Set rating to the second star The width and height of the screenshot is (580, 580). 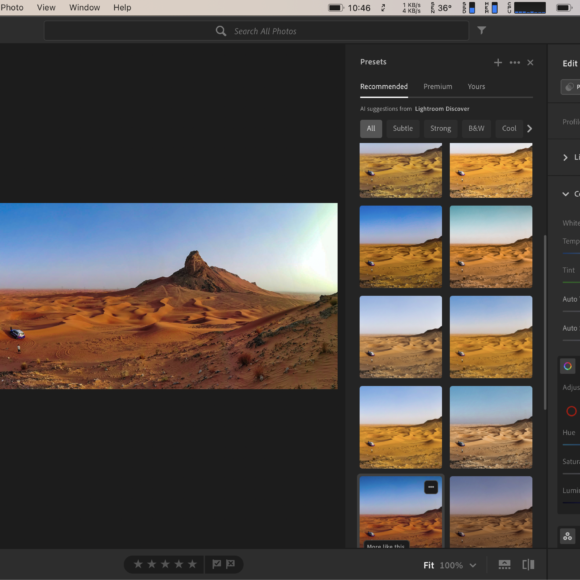[152, 564]
